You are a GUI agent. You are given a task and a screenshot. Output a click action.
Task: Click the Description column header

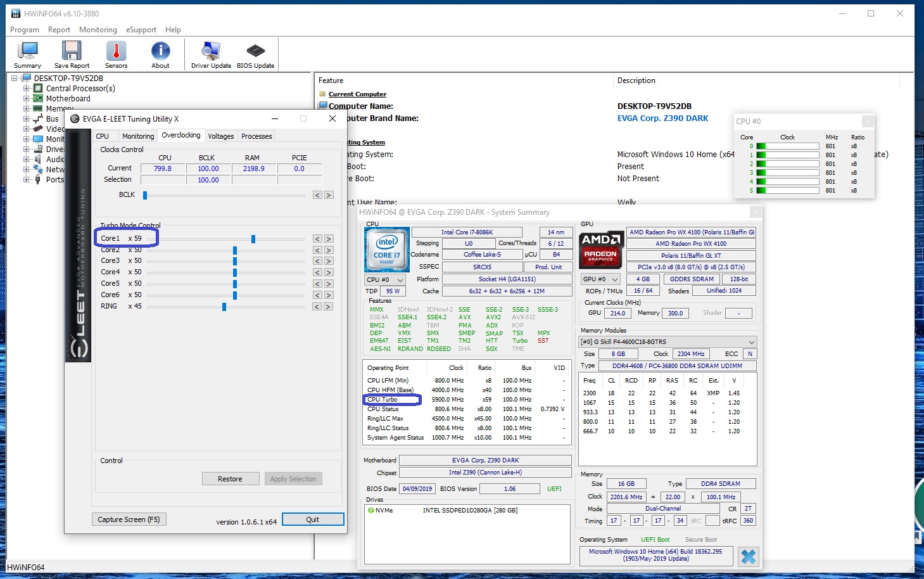(757, 80)
